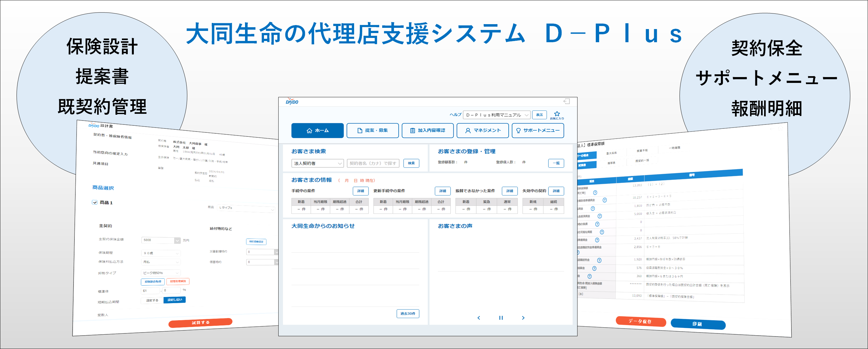The height and width of the screenshot is (349, 868).
Task: Toggle the 商品 1 checkbox
Action: (x=95, y=202)
